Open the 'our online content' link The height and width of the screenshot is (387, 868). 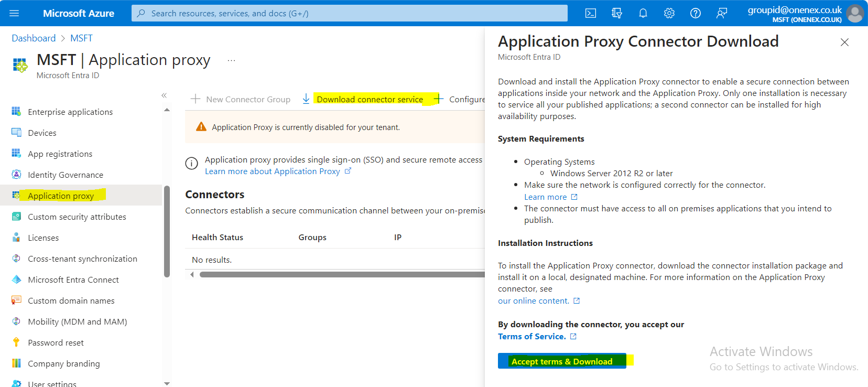tap(534, 300)
